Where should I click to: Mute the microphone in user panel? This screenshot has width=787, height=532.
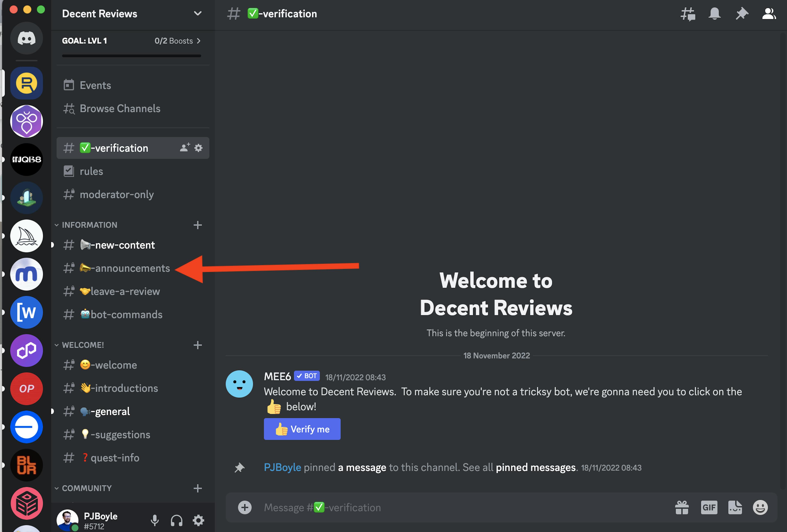(x=154, y=520)
